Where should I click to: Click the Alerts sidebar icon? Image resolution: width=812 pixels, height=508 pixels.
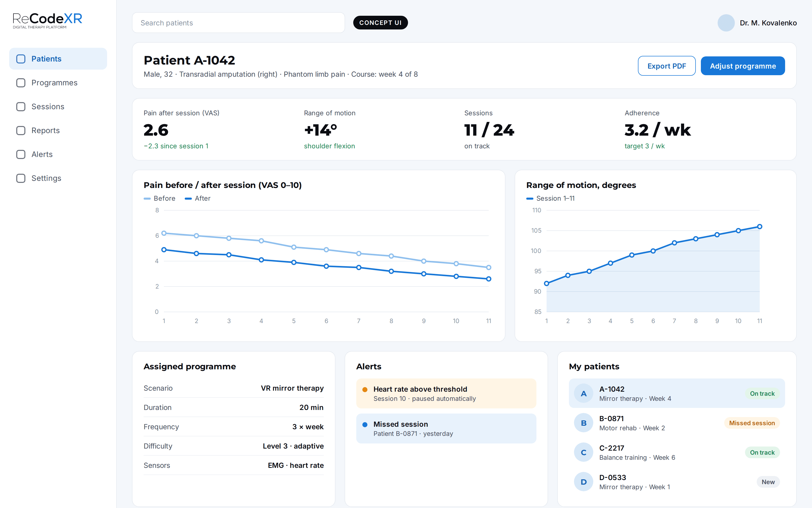[21, 154]
